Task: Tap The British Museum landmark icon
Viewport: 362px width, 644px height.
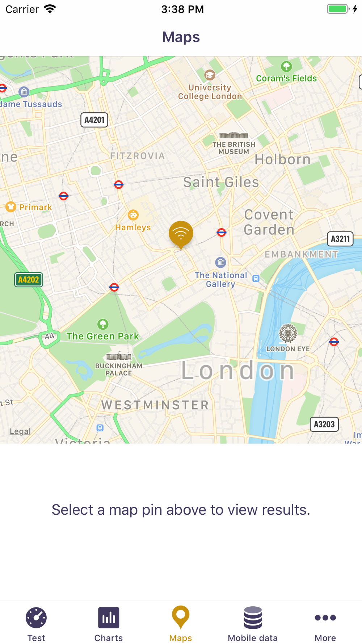Action: coord(234,136)
